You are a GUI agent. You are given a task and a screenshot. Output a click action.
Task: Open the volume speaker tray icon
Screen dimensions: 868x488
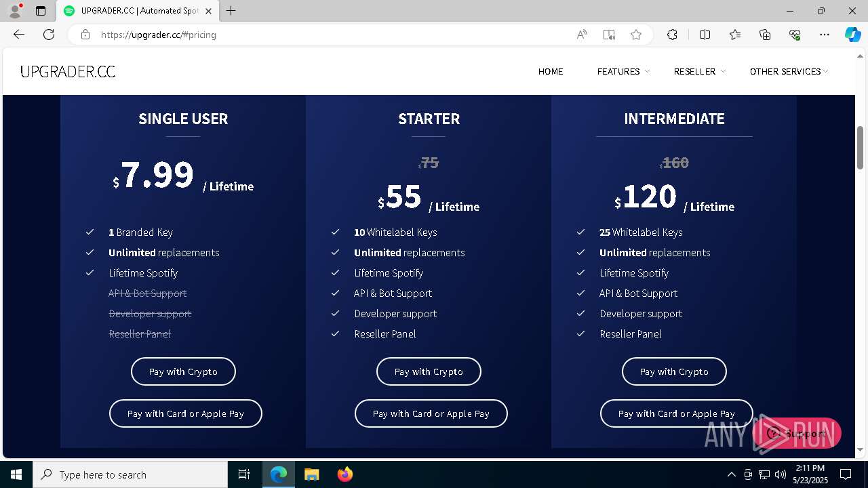click(781, 474)
